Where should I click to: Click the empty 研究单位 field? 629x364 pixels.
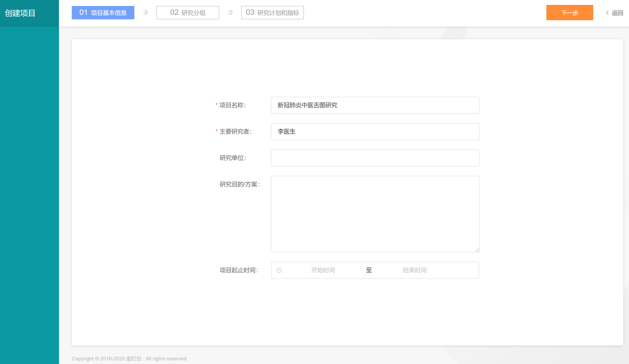pyautogui.click(x=375, y=158)
